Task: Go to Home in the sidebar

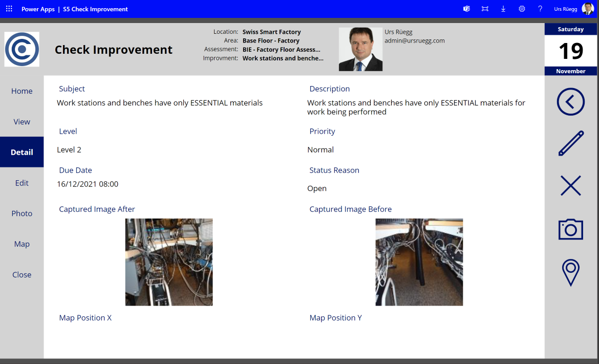Action: (22, 91)
